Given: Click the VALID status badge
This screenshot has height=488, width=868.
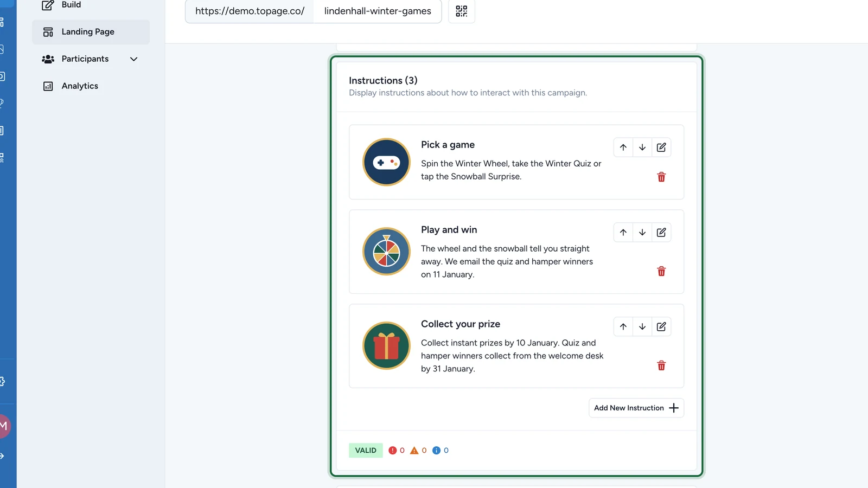Looking at the screenshot, I should click(x=366, y=451).
